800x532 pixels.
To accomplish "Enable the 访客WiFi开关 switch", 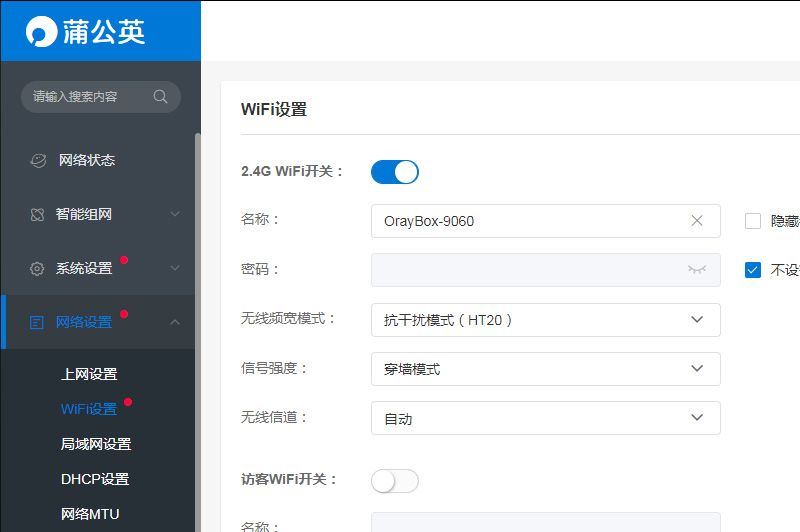I will (394, 481).
